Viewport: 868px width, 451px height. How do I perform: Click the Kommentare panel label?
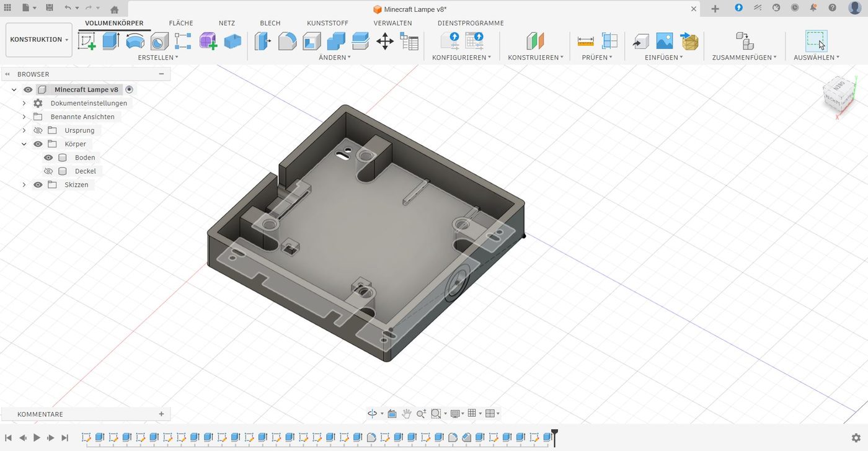(40, 414)
